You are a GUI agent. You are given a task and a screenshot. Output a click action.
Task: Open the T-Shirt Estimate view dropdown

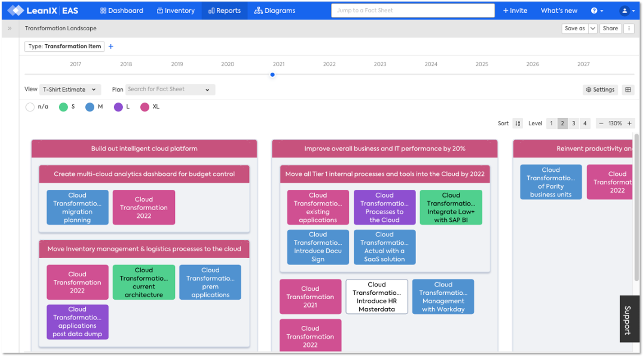click(x=70, y=90)
